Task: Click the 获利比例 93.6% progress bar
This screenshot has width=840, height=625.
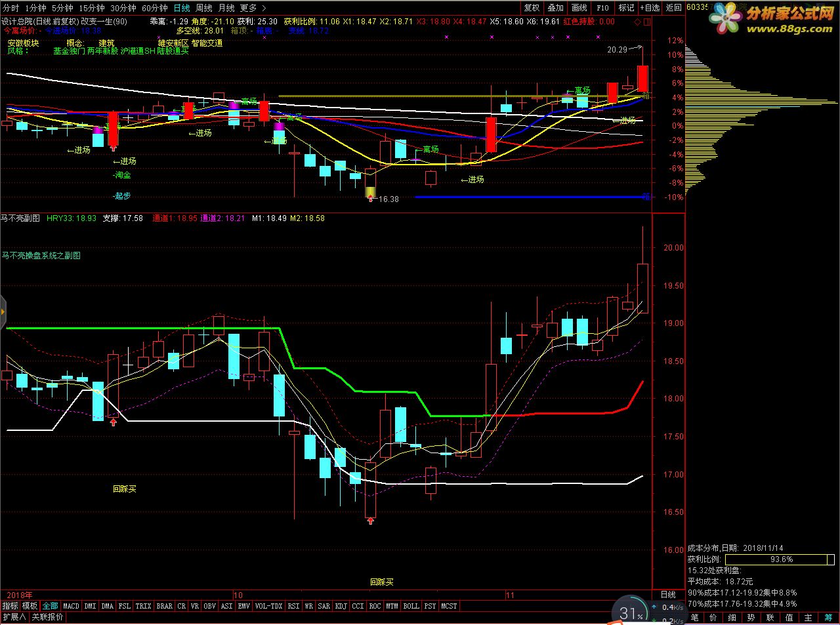Action: coord(781,559)
